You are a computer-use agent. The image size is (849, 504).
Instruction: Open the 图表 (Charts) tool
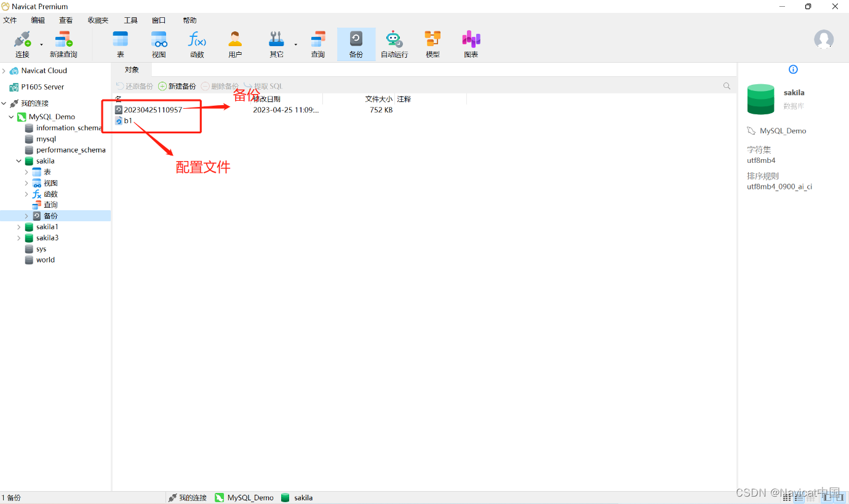coord(471,45)
